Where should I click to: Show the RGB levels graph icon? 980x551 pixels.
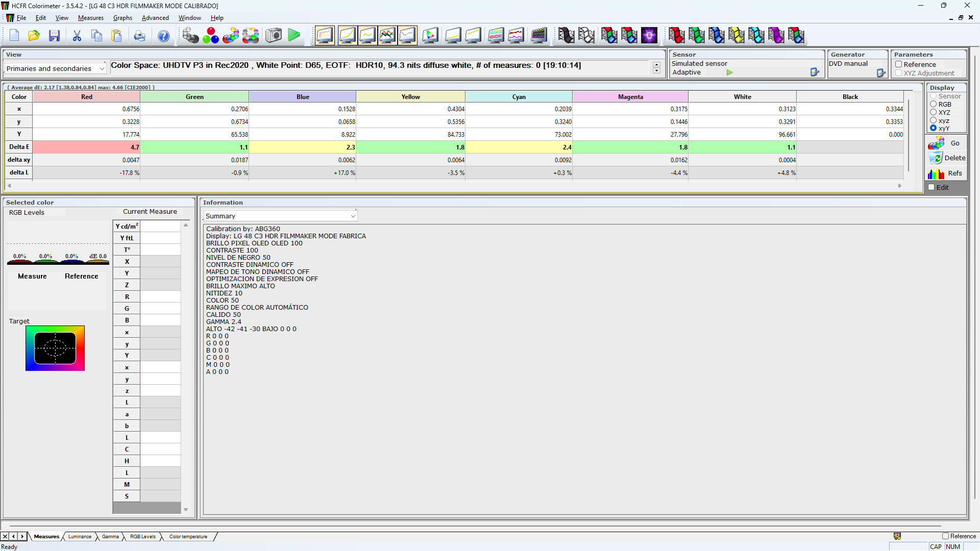(387, 35)
